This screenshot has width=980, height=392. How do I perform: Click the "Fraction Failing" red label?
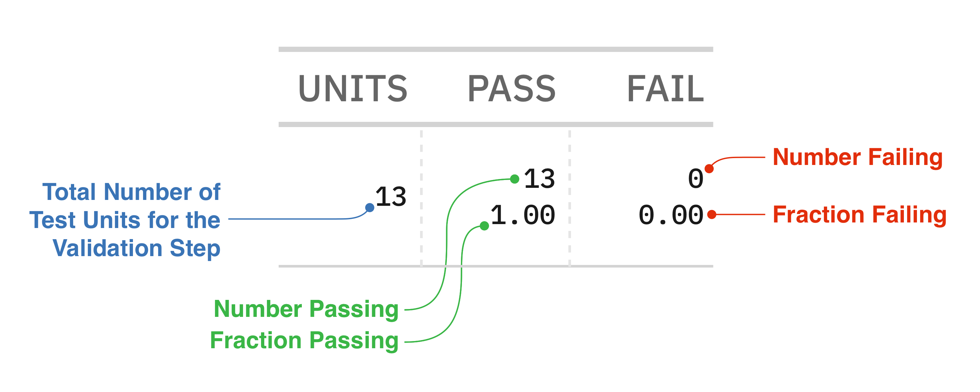[x=859, y=215]
